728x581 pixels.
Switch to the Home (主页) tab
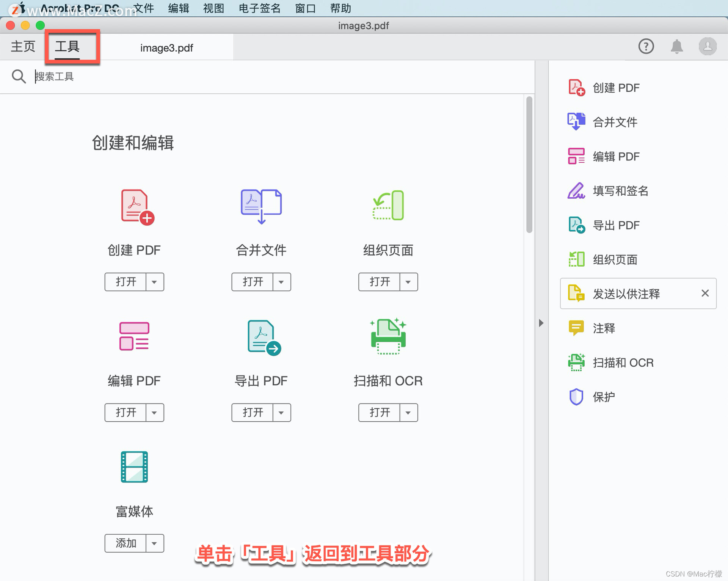(23, 46)
